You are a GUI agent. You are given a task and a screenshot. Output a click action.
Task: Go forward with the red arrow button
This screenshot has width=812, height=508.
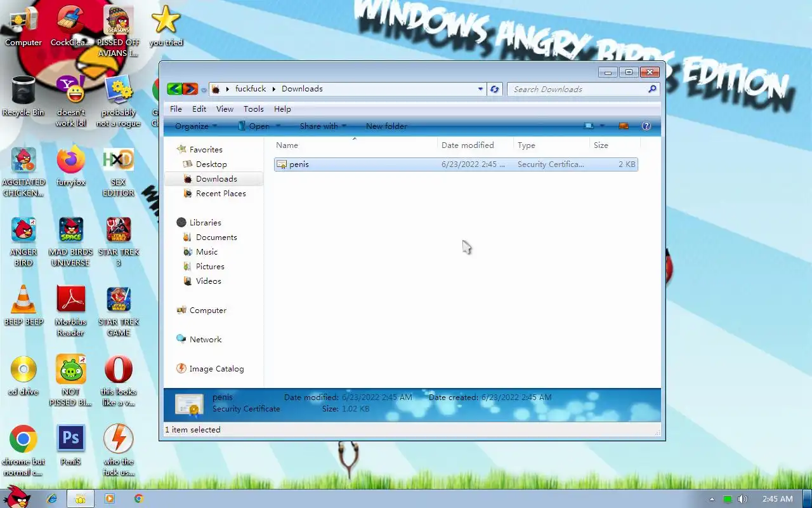click(x=190, y=89)
